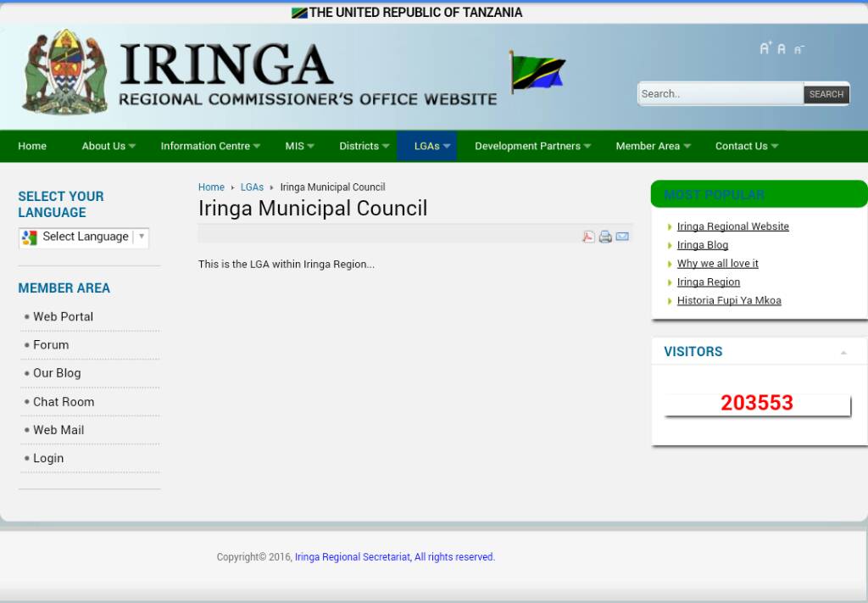Open the Contact Us menu

click(746, 146)
